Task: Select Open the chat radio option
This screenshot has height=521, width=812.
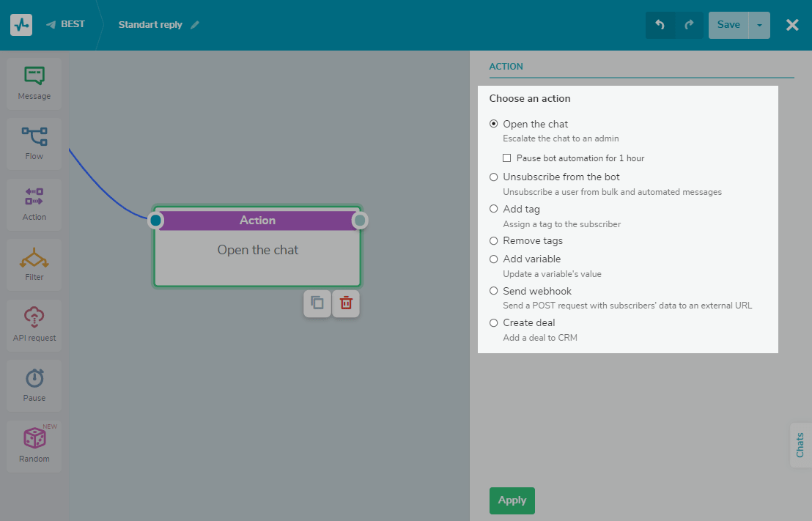Action: [x=493, y=124]
